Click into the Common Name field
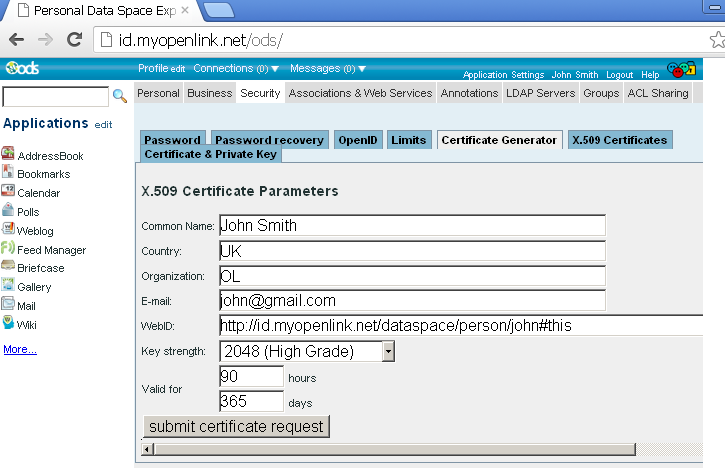Viewport: 725px width, 468px height. coord(412,225)
